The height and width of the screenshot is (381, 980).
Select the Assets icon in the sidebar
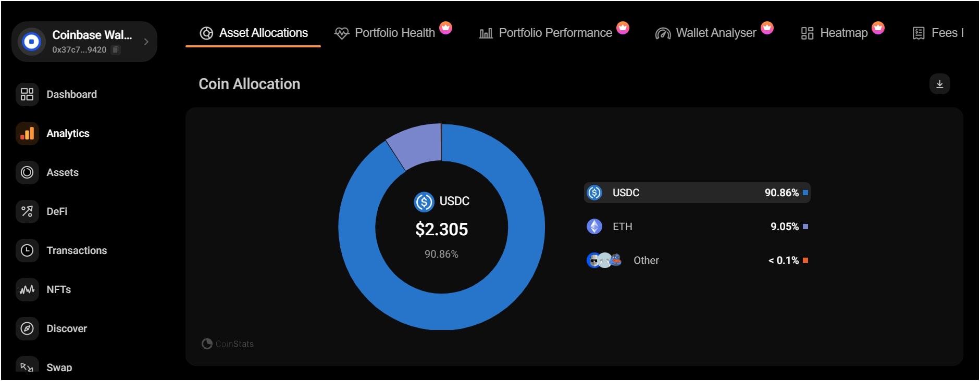pos(27,172)
